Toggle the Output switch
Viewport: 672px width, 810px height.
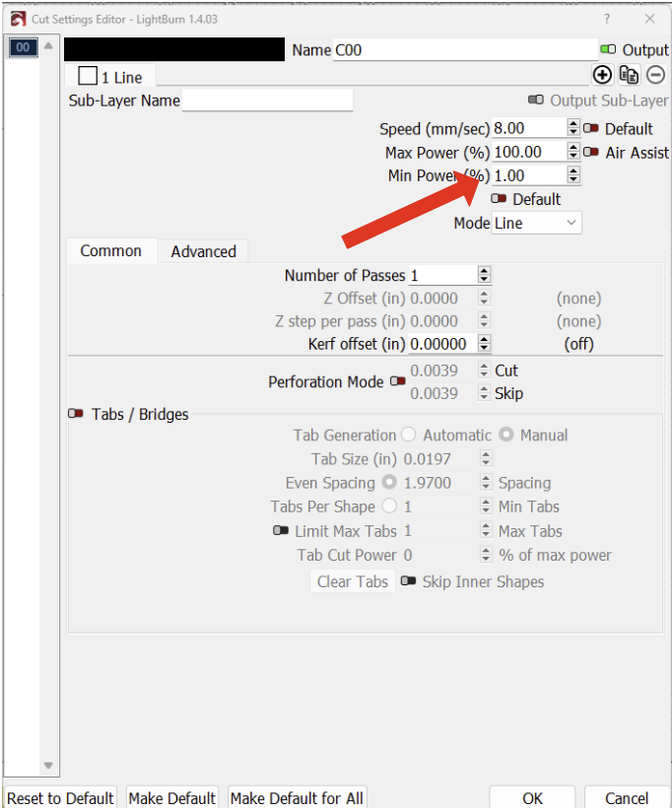(608, 50)
